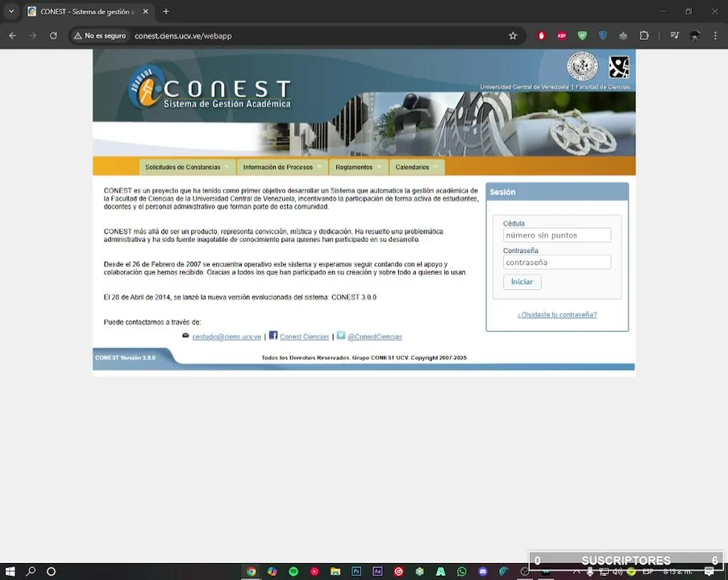Screen dimensions: 728x580
Task: Open the ABP Adblock Plus extension
Action: pos(562,35)
